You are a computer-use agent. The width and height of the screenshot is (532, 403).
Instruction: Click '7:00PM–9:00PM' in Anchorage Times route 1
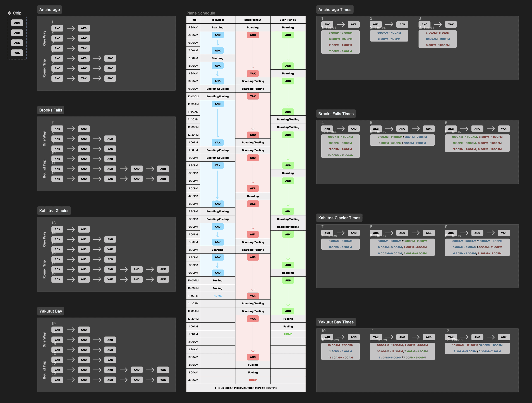click(340, 51)
